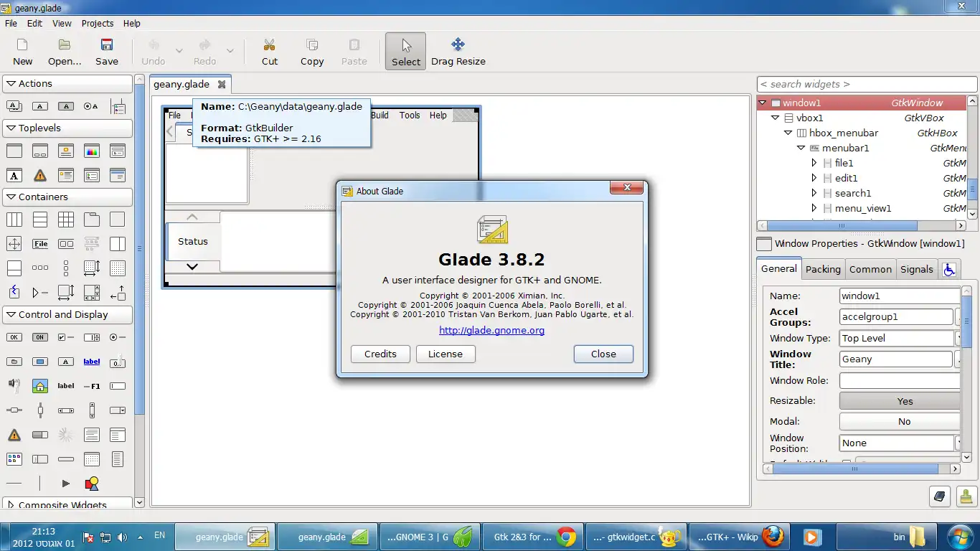Select the Calendar widget icon

pos(91,459)
